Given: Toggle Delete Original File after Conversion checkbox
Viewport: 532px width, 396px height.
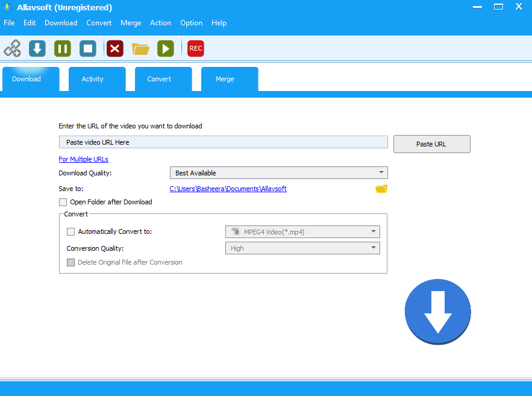Looking at the screenshot, I should pyautogui.click(x=70, y=262).
